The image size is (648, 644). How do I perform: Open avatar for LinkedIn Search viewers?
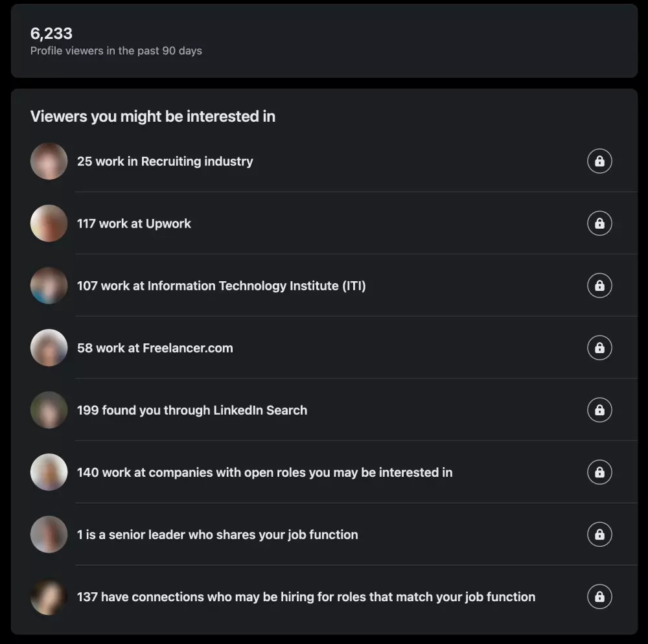click(x=49, y=410)
